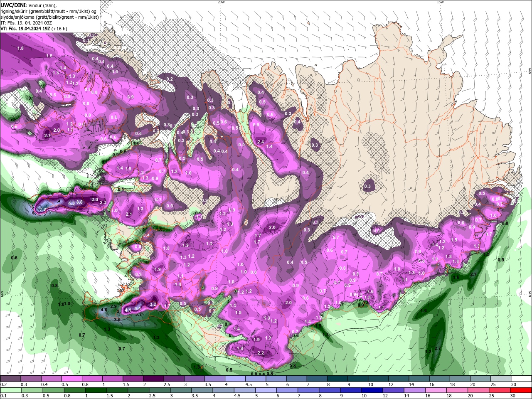
Task: Click the 3.8 precipitation value on the map
Action: point(80,202)
